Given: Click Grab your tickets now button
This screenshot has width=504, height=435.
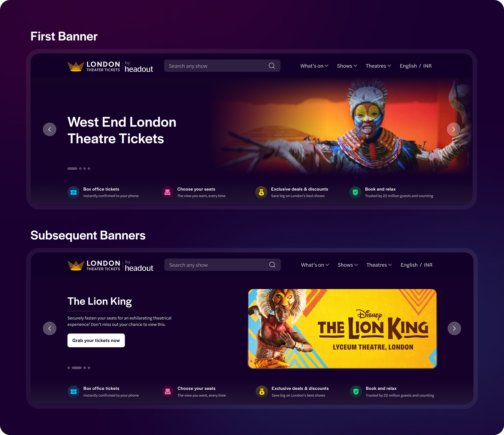Looking at the screenshot, I should [x=96, y=340].
